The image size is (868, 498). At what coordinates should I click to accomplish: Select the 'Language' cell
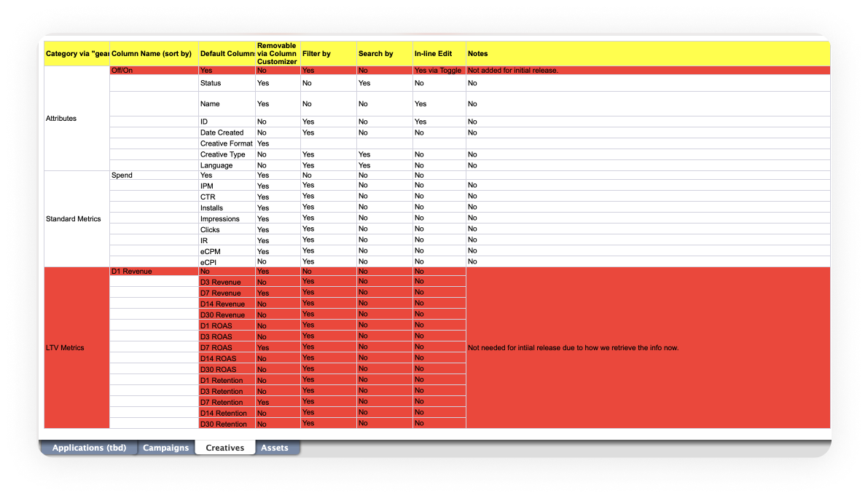tap(227, 165)
